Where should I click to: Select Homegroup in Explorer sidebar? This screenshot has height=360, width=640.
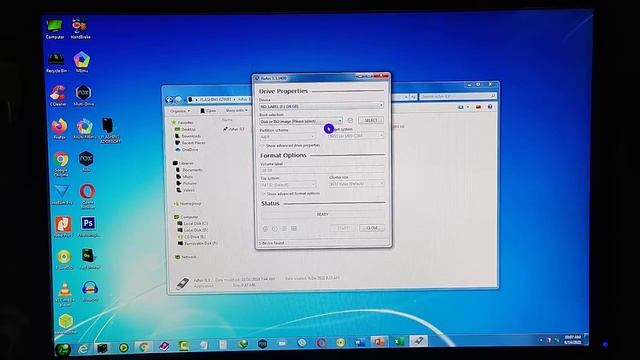[x=188, y=203]
